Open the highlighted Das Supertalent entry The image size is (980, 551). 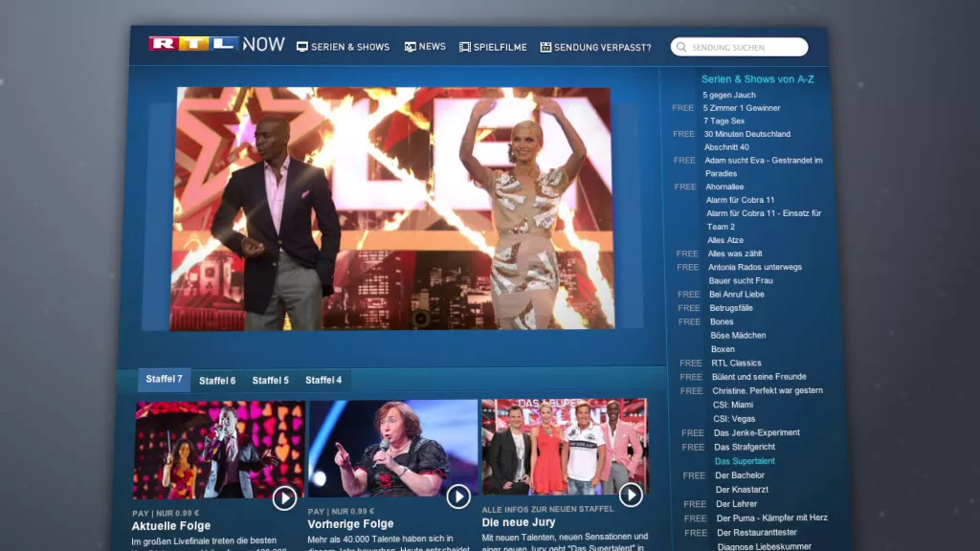click(x=745, y=461)
